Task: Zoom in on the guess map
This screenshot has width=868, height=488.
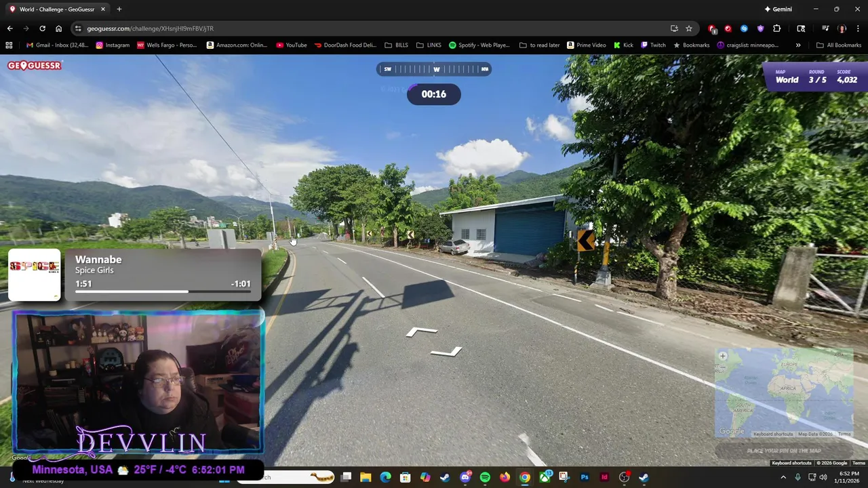Action: point(723,356)
